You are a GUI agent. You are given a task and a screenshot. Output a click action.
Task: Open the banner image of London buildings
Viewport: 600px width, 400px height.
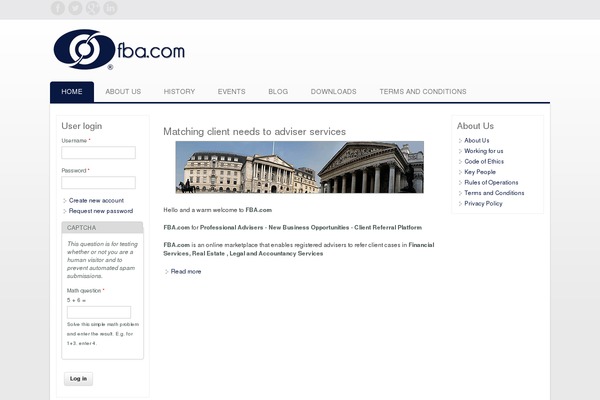coord(300,167)
